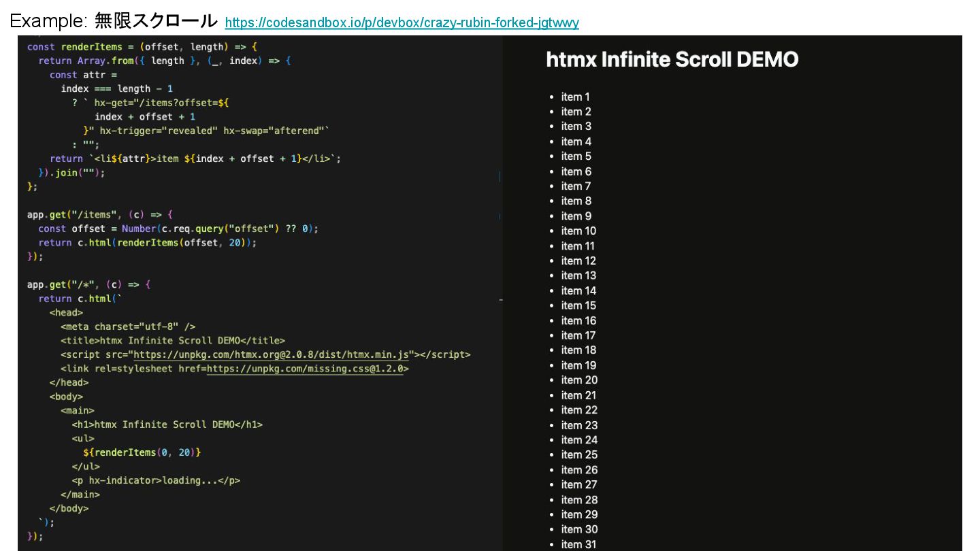Click the app.get("/items") code line

[100, 214]
